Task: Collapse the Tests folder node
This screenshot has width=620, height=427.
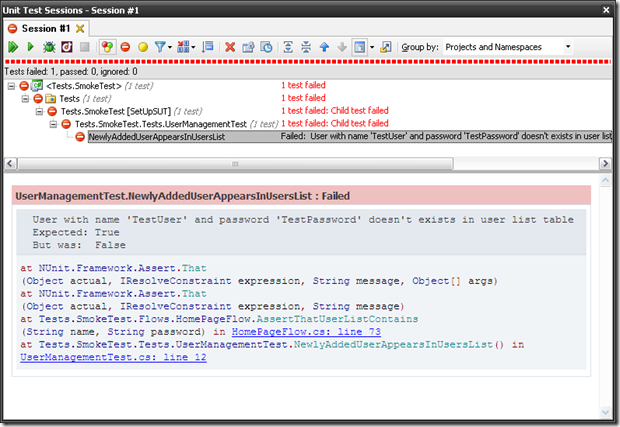Action: pyautogui.click(x=25, y=98)
